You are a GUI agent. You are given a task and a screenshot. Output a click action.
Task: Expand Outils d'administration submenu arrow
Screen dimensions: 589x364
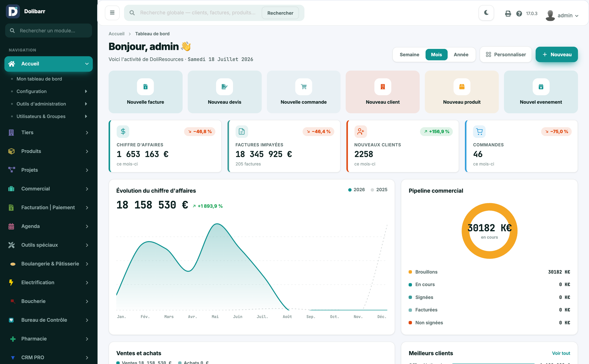pyautogui.click(x=86, y=104)
